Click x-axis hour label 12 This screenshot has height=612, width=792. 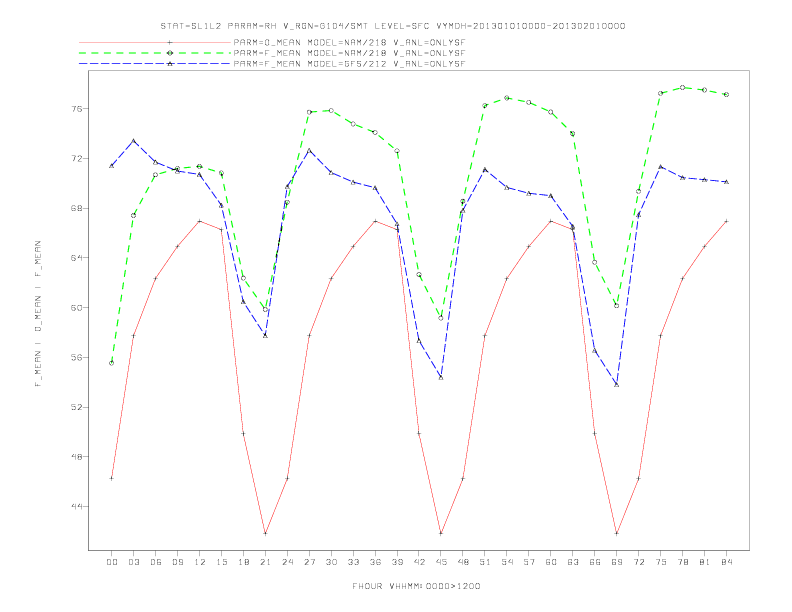click(x=200, y=562)
